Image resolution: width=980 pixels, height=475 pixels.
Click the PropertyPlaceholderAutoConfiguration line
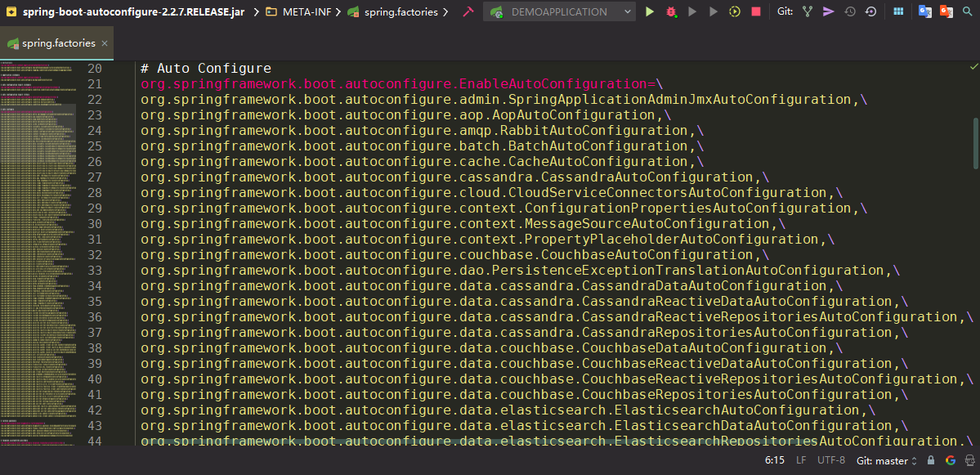click(487, 240)
